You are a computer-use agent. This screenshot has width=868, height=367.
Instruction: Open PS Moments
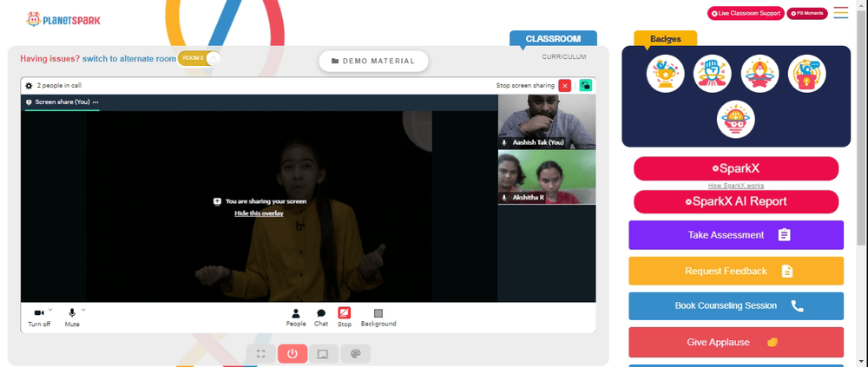[807, 13]
